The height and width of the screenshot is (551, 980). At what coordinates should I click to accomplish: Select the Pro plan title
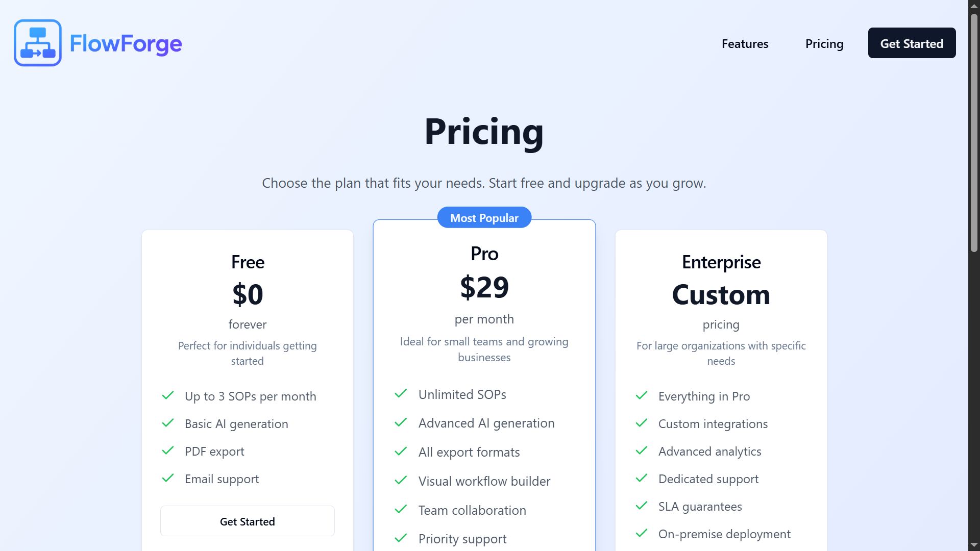coord(484,254)
